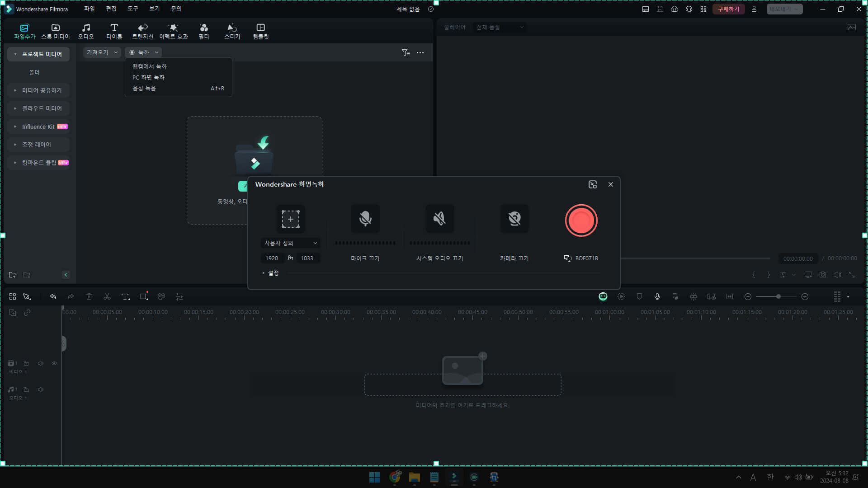Switch to 타이틀 tab
The image size is (868, 488).
pyautogui.click(x=114, y=32)
